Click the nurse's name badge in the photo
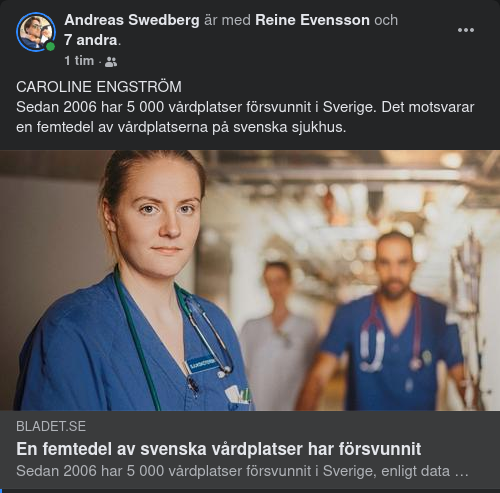The image size is (500, 493). [203, 364]
